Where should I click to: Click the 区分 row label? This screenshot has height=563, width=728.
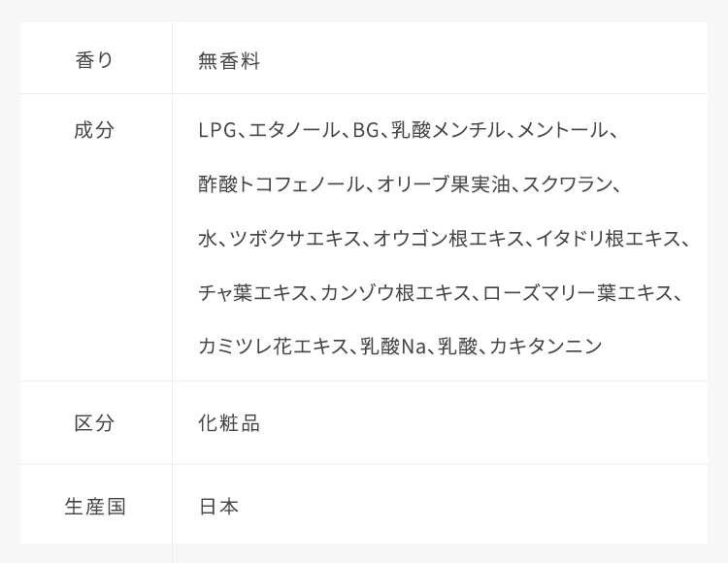click(x=94, y=423)
